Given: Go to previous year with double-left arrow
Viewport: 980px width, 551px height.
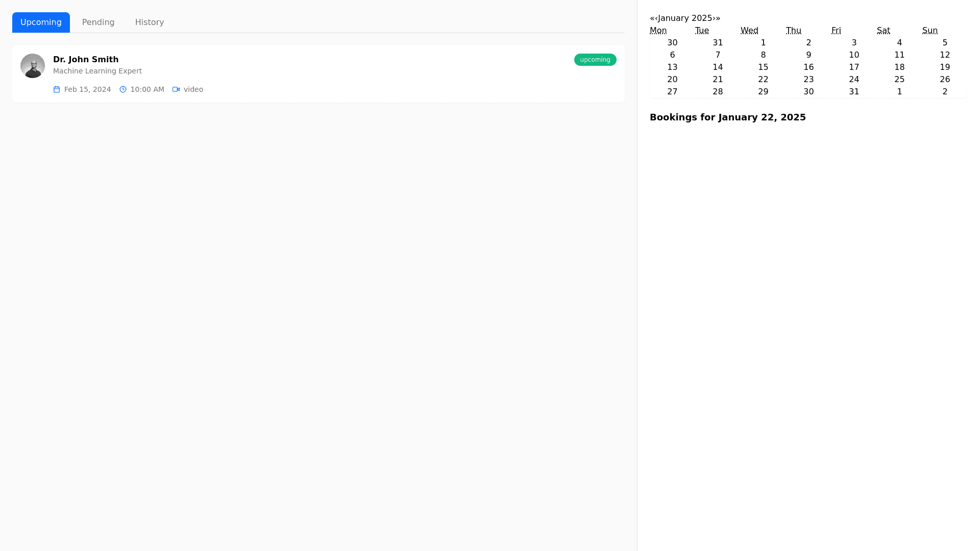Looking at the screenshot, I should [652, 18].
